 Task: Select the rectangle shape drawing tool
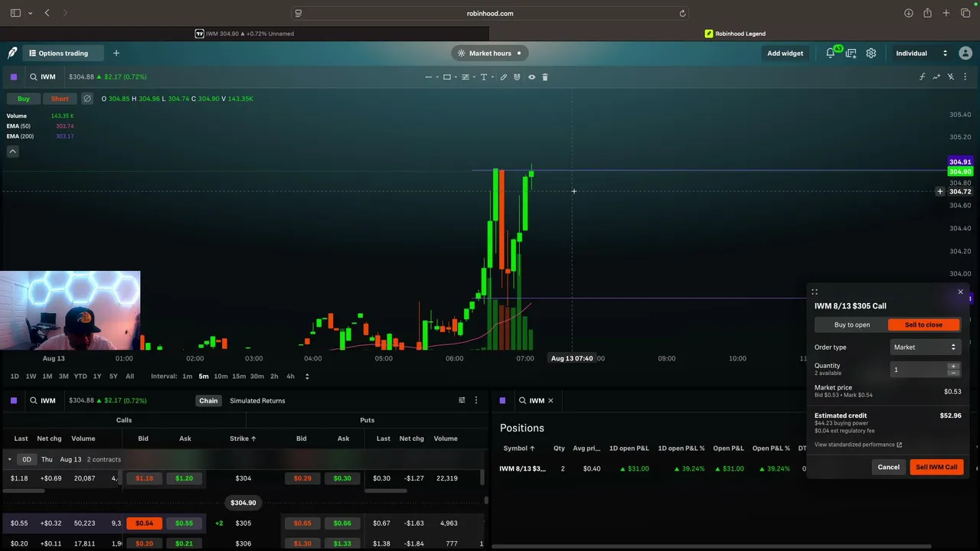[447, 77]
